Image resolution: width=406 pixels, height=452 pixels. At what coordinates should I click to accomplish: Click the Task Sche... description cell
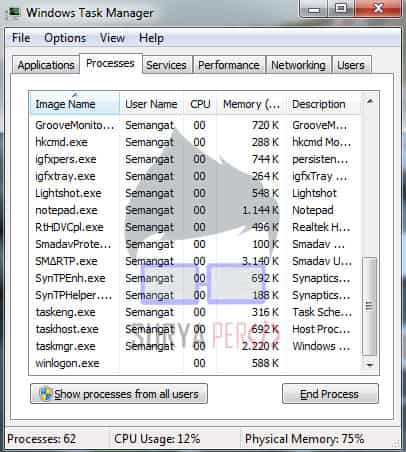tap(322, 312)
